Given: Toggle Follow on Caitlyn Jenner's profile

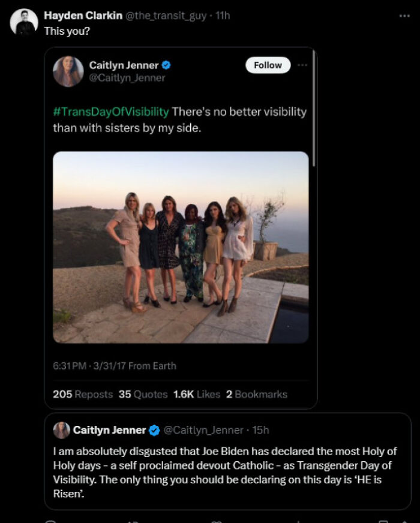Looking at the screenshot, I should point(267,65).
